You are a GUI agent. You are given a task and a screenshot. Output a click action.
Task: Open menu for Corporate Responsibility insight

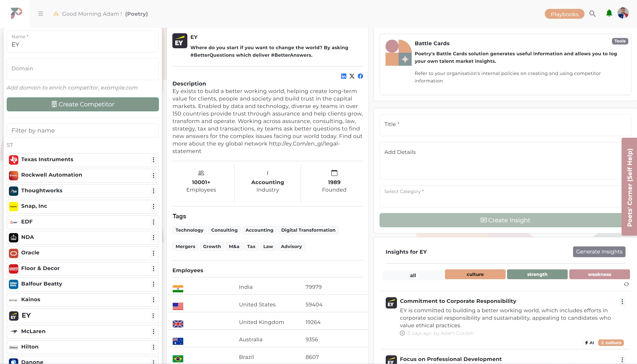point(622,302)
